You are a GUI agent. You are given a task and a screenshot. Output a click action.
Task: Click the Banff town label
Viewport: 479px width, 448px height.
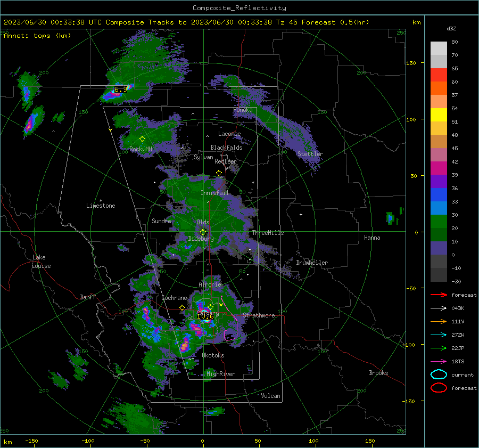[x=88, y=297]
